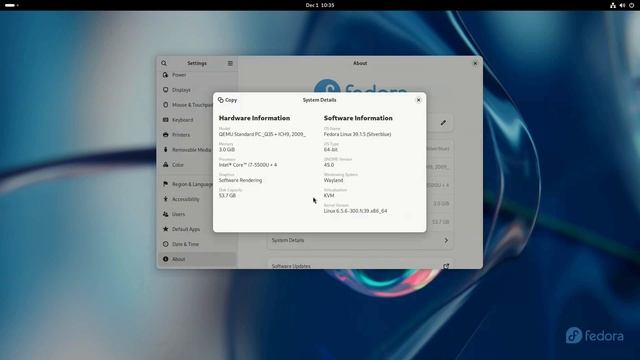Select the Users icon in sidebar
Image resolution: width=640 pixels, height=360 pixels.
coord(165,214)
